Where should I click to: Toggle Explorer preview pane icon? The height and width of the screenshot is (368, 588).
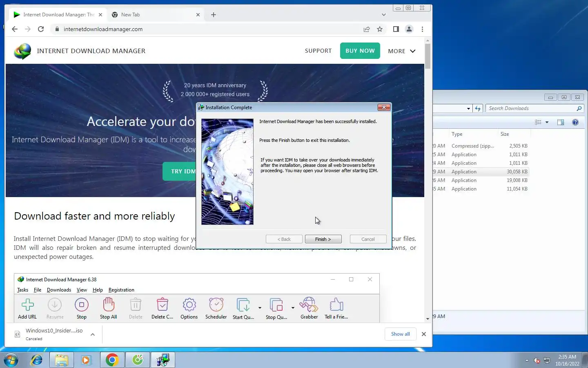click(x=561, y=122)
